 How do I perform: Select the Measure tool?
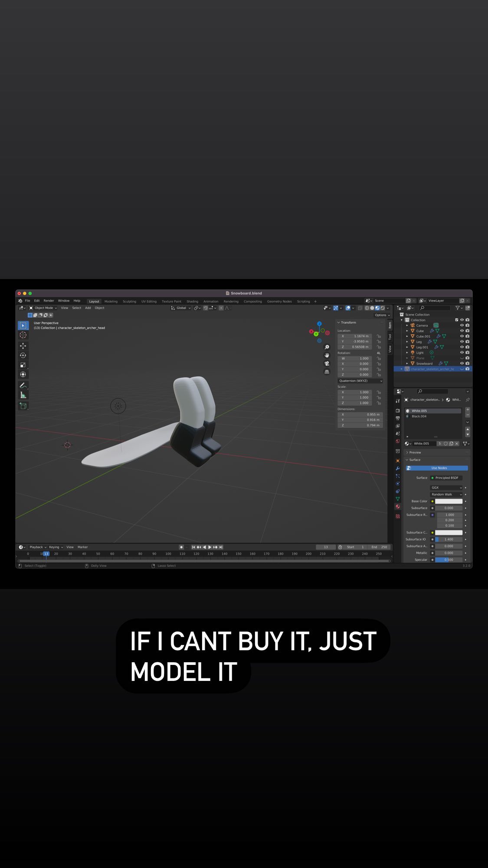23,395
